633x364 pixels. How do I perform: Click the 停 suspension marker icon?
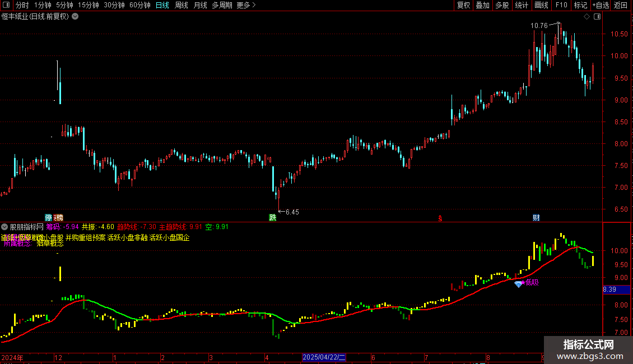(48, 217)
